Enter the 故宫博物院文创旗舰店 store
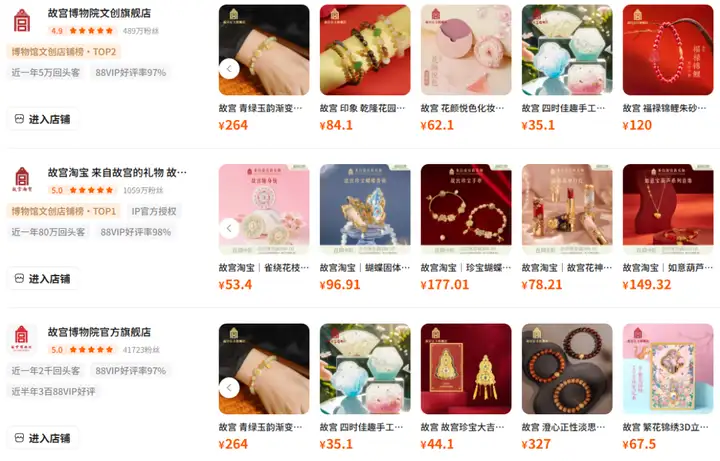720x461 pixels. [42, 119]
